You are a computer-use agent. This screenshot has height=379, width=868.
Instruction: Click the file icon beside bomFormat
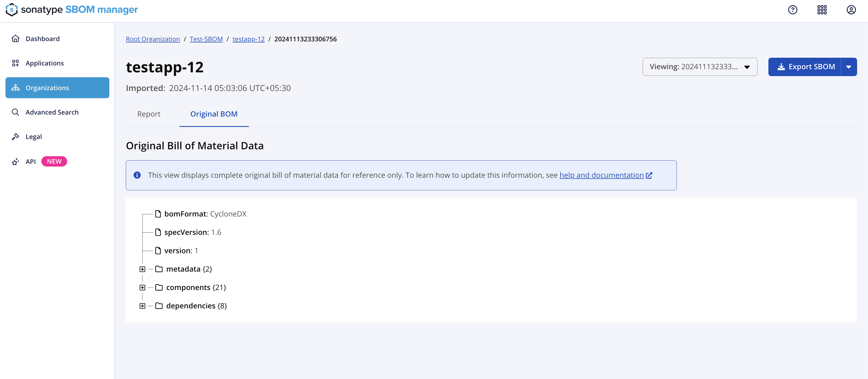pyautogui.click(x=158, y=214)
